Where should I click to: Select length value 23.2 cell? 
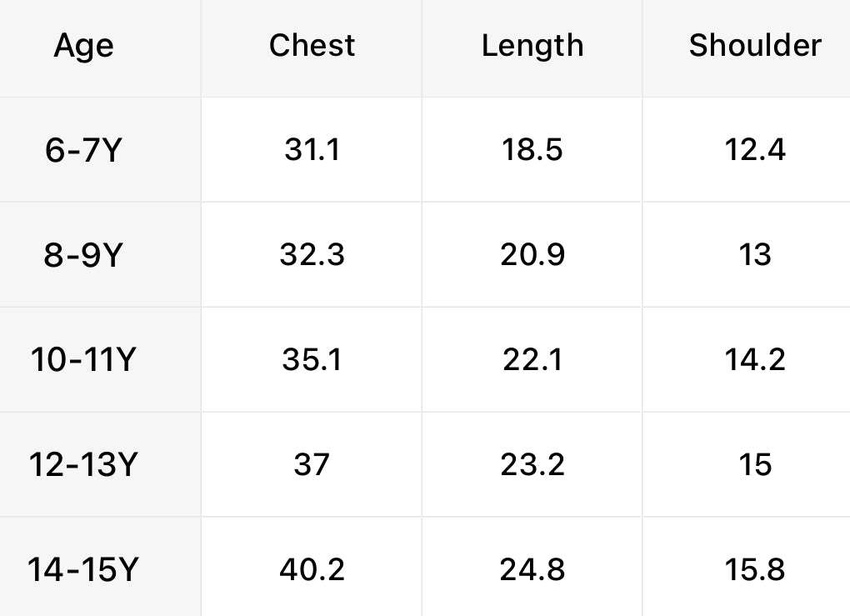tap(532, 465)
